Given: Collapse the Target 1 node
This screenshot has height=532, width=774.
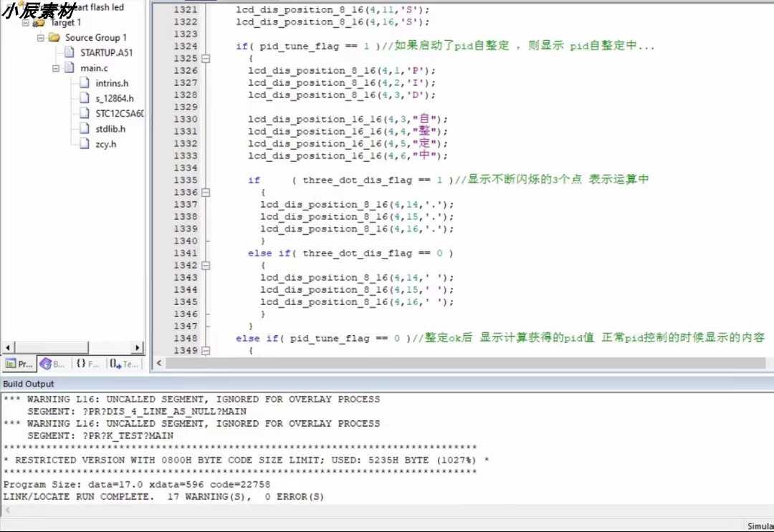Looking at the screenshot, I should point(25,23).
